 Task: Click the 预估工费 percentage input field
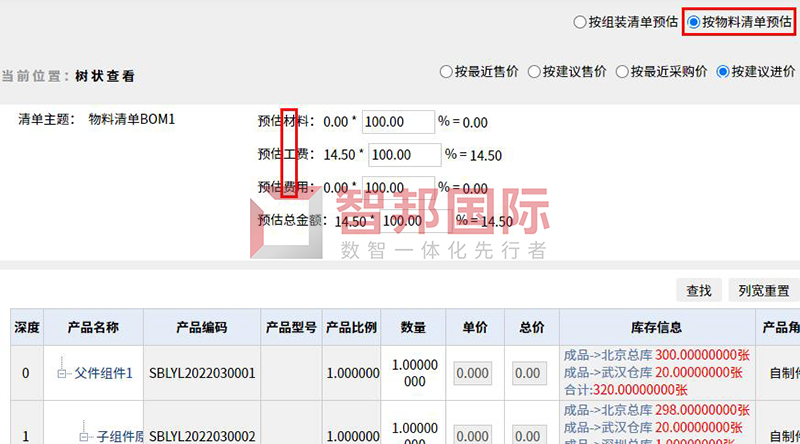tap(404, 155)
